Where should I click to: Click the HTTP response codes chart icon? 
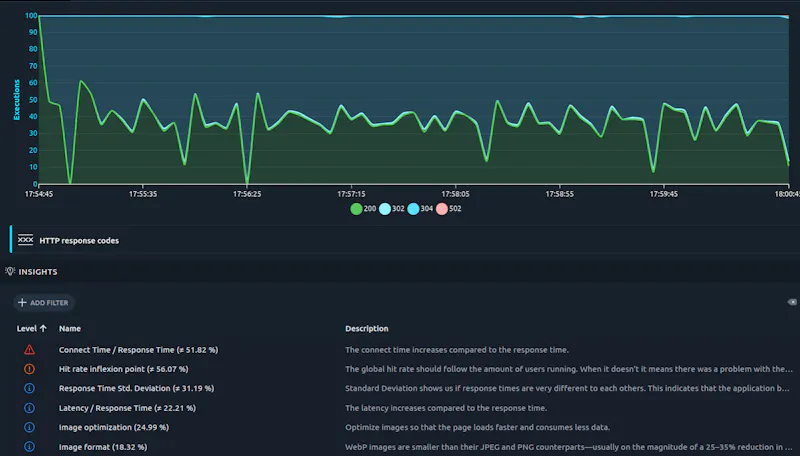(26, 240)
